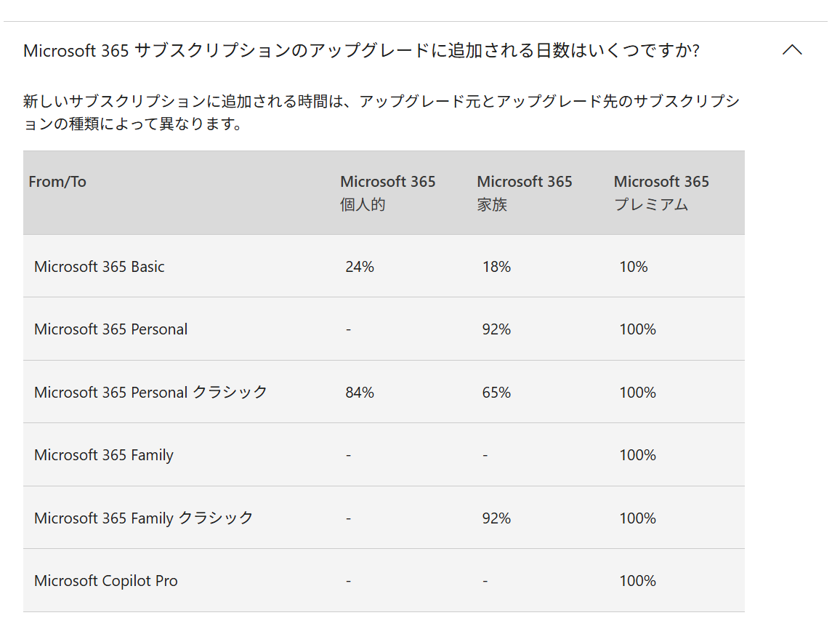Click the 10% cell in Basic row
Viewport: 840px width, 634px height.
(x=633, y=266)
